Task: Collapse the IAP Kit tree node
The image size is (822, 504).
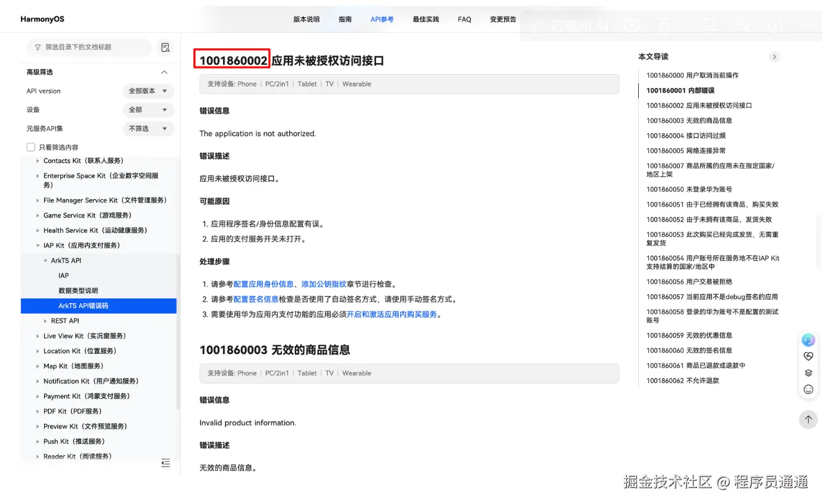Action: tap(38, 245)
